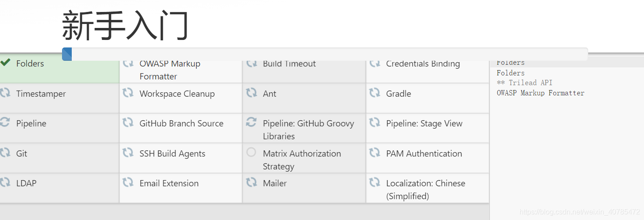
Task: Click the sync icon next to Workspace Cleanup
Action: (128, 93)
